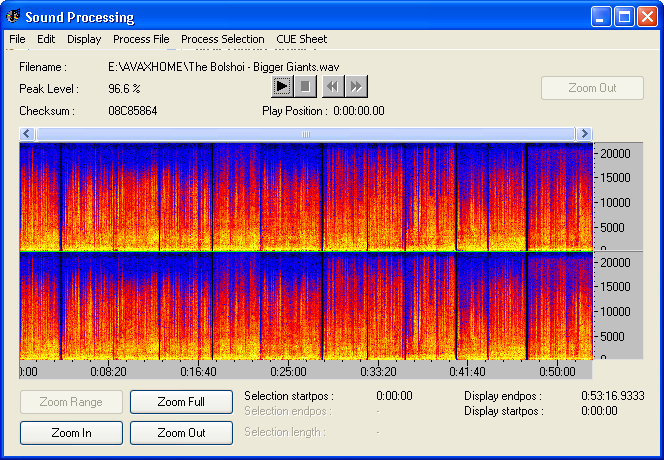
Task: Open the CUE Sheet menu
Action: [x=301, y=39]
